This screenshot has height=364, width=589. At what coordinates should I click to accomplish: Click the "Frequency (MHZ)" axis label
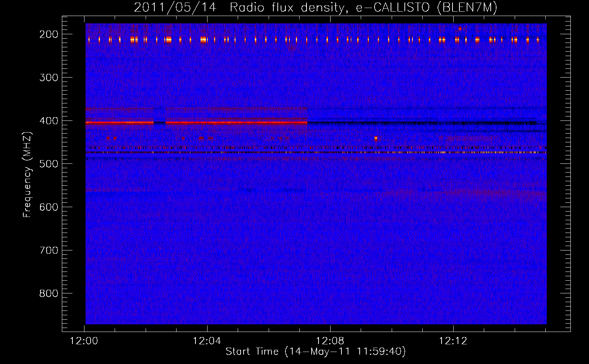pos(27,174)
